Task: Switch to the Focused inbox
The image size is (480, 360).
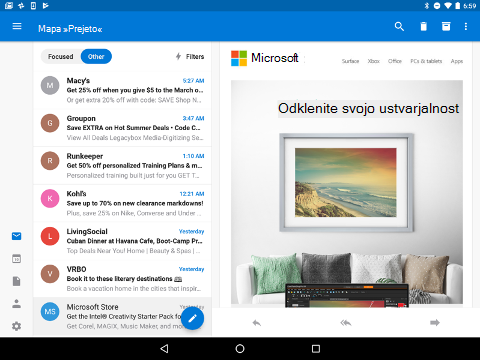Action: pyautogui.click(x=61, y=56)
